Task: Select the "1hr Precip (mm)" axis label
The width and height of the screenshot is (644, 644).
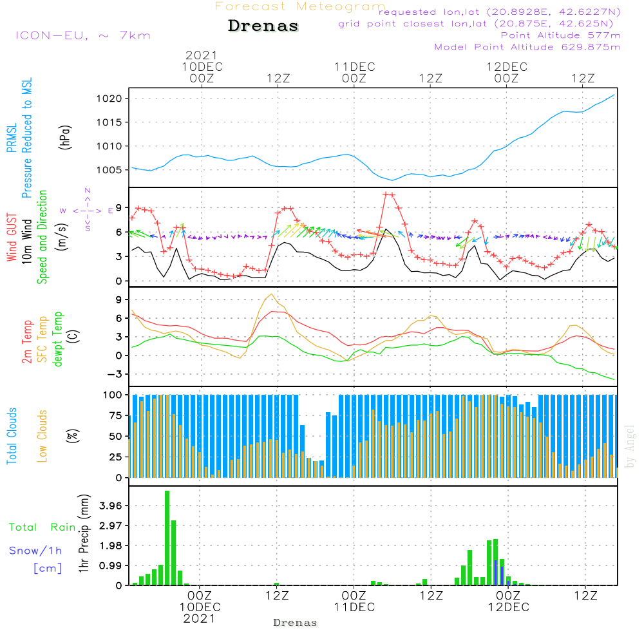Action: click(84, 533)
